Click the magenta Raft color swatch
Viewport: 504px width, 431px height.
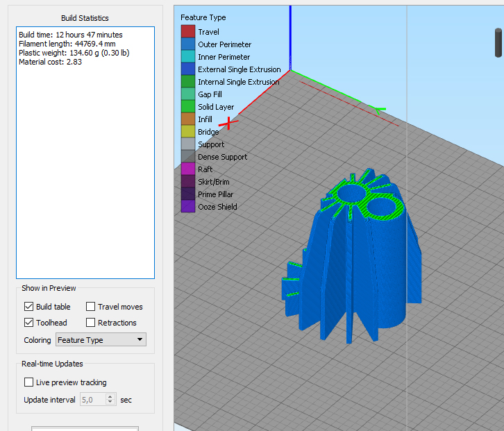(x=188, y=169)
